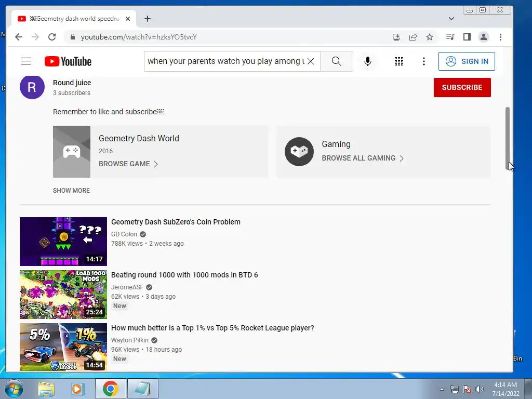Open the YouTube hamburger guide menu
532x399 pixels.
coord(26,61)
